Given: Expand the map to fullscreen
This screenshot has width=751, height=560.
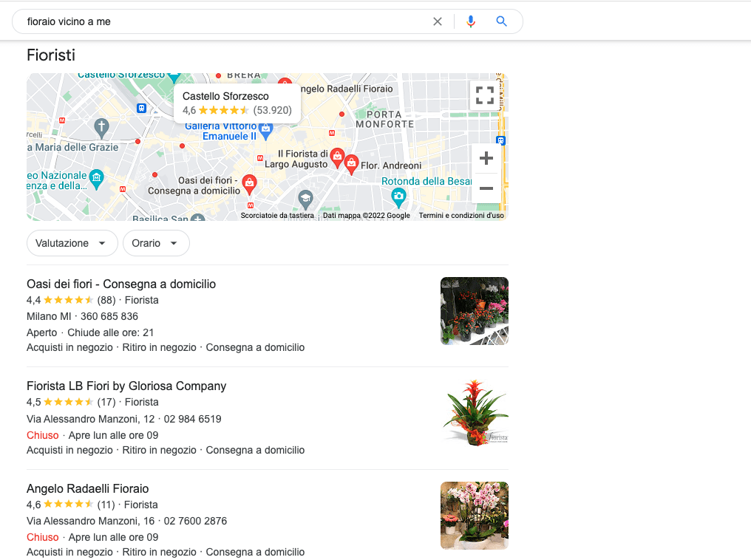Looking at the screenshot, I should [485, 95].
